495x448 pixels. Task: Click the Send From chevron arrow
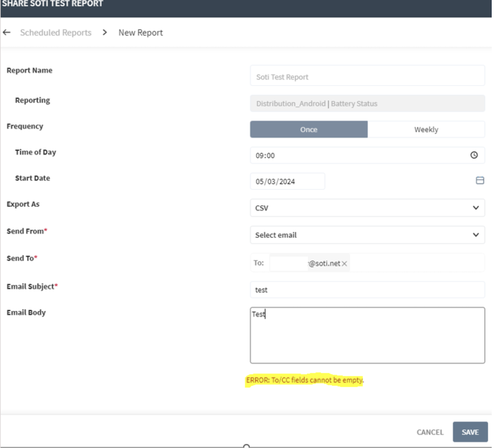point(476,235)
